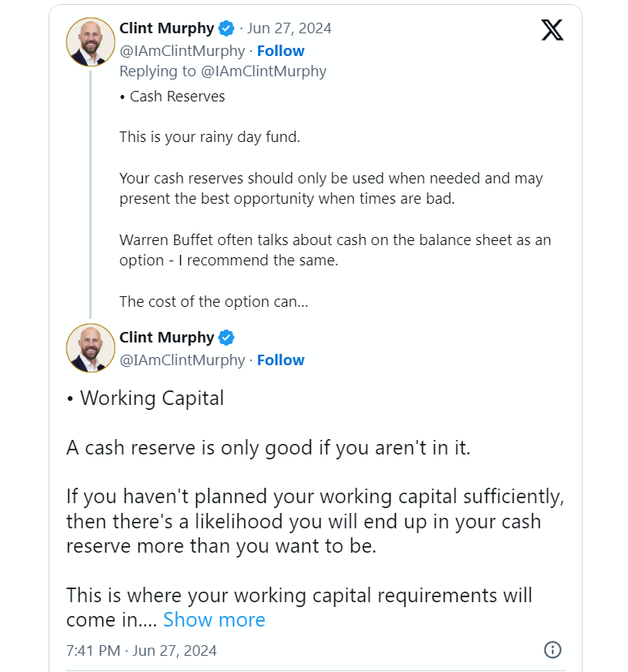Open the Jun 27, 2024 date in the top header
The image size is (628, 672).
pyautogui.click(x=289, y=28)
